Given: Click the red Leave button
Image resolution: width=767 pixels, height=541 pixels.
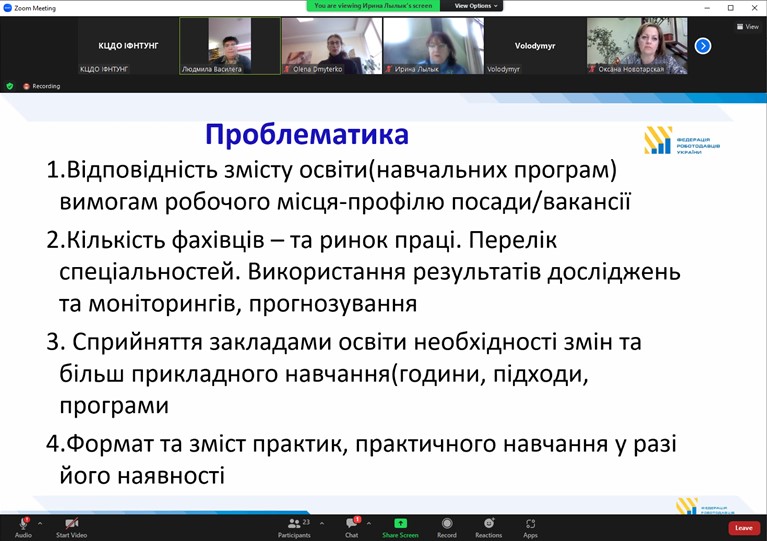Looking at the screenshot, I should tap(744, 528).
